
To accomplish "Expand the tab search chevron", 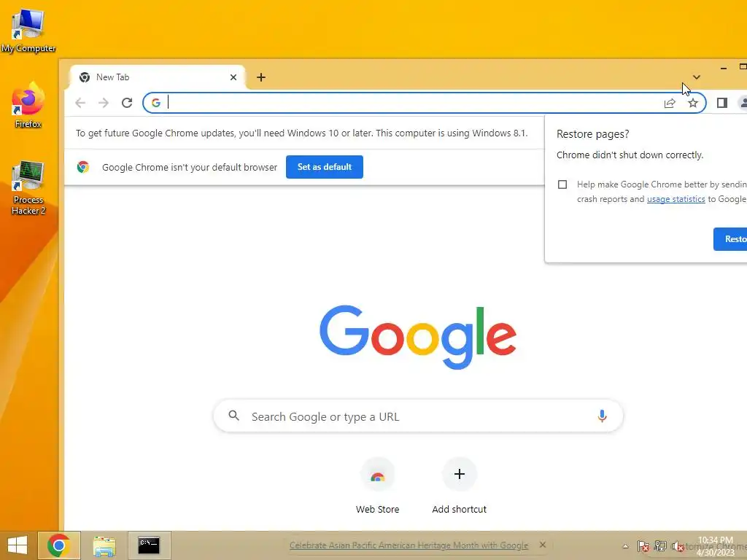I will click(x=697, y=77).
